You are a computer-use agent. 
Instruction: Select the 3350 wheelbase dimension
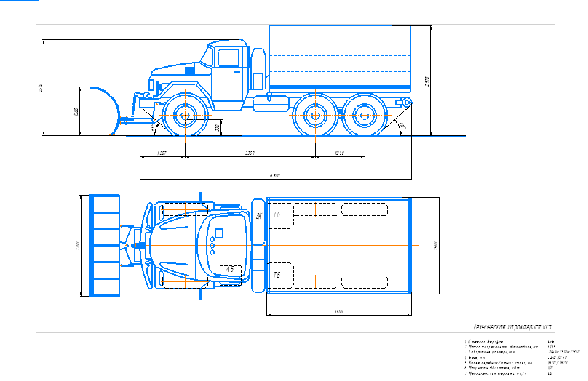pos(250,153)
